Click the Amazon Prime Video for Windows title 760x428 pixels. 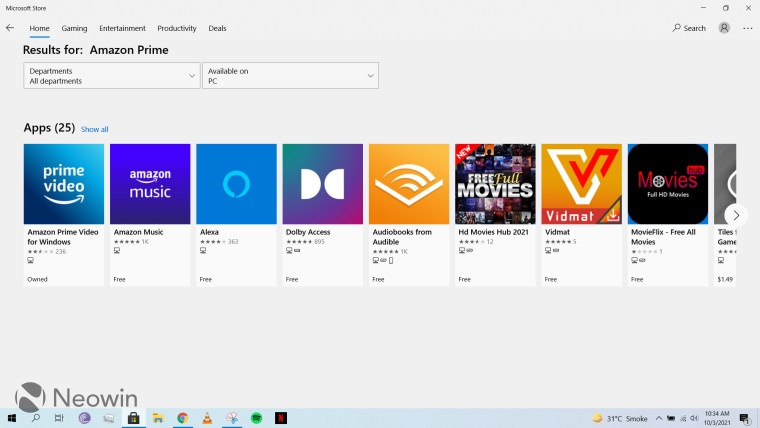tap(63, 237)
